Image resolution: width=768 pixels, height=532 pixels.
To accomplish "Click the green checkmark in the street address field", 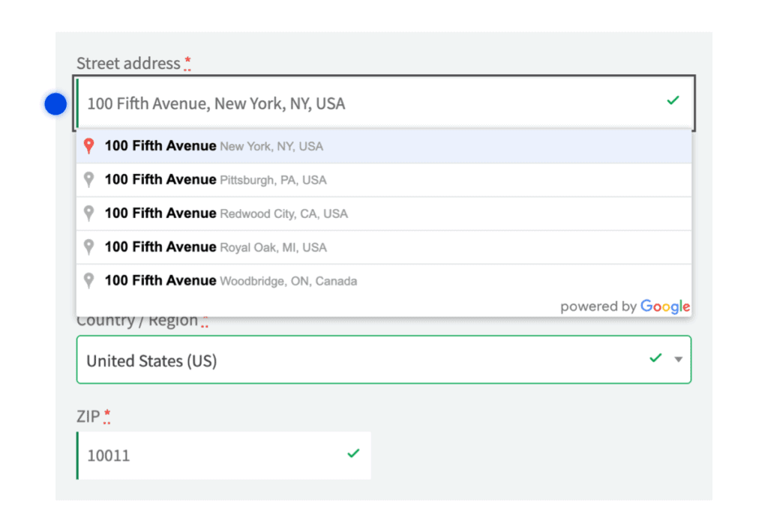I will (673, 100).
